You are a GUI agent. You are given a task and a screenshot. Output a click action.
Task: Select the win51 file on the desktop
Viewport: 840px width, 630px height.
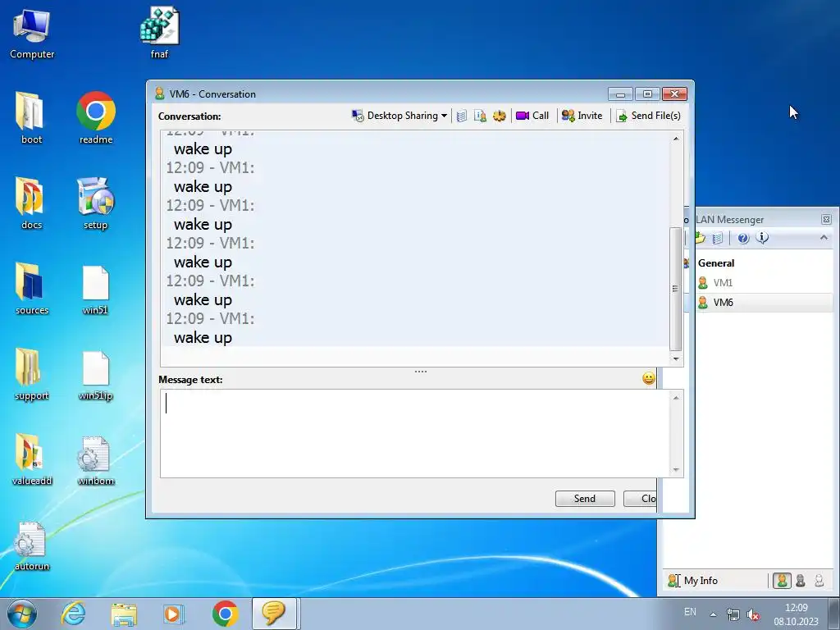click(x=96, y=290)
